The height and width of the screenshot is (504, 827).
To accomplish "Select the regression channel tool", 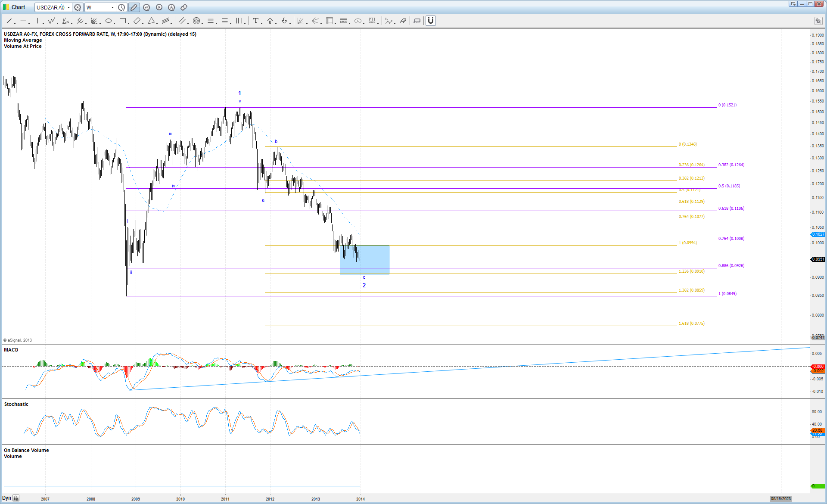I will (x=166, y=21).
